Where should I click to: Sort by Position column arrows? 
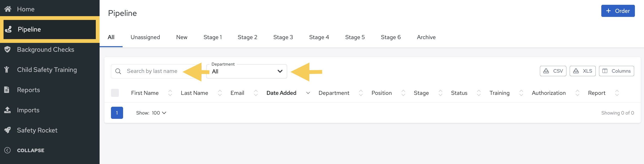(403, 93)
